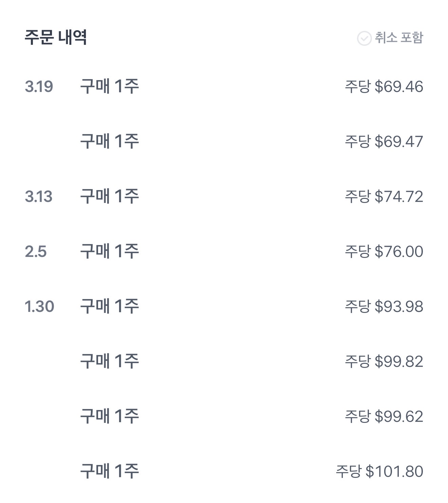The image size is (448, 503).
Task: Open the 구매 1주 order at $69.47
Action: [110, 141]
